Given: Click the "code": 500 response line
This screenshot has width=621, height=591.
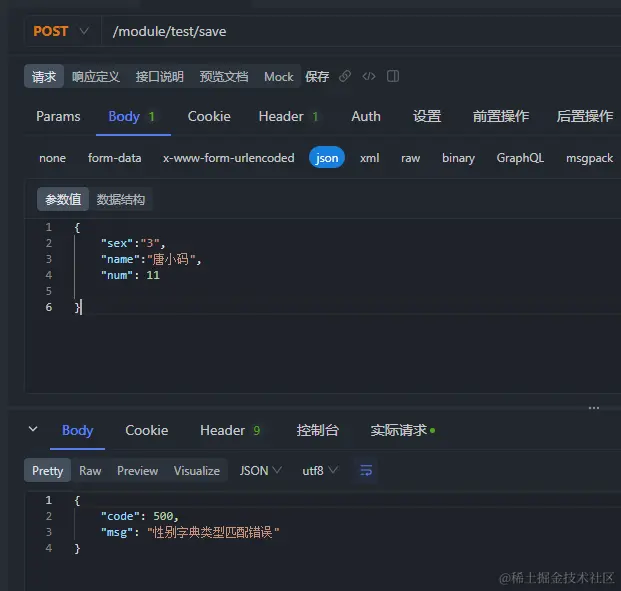Looking at the screenshot, I should [140, 516].
